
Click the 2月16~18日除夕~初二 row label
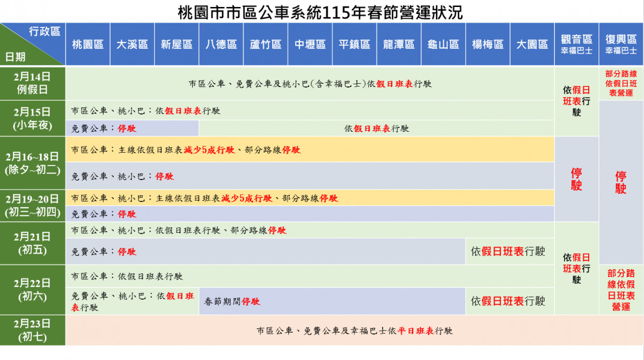tap(33, 164)
